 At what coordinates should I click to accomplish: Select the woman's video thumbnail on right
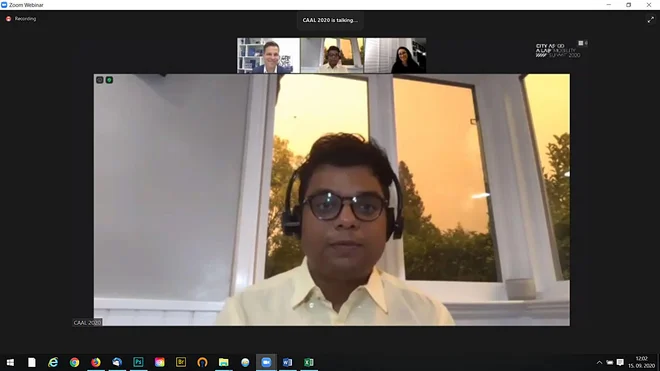coord(395,55)
